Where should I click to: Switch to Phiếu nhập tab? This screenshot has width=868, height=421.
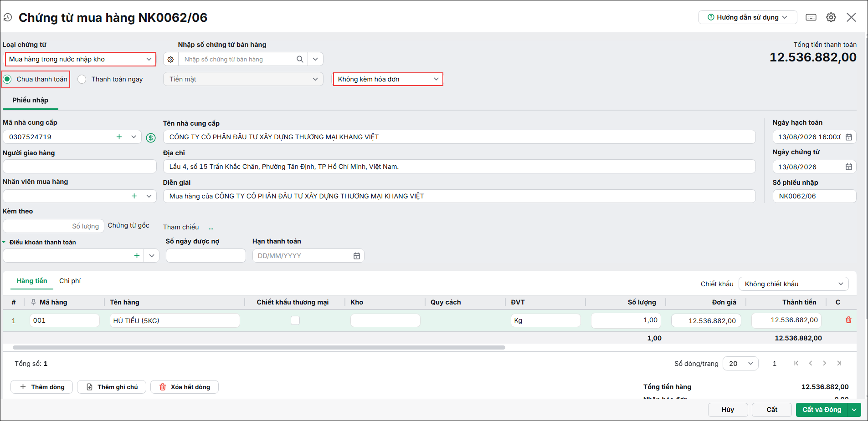tap(31, 100)
